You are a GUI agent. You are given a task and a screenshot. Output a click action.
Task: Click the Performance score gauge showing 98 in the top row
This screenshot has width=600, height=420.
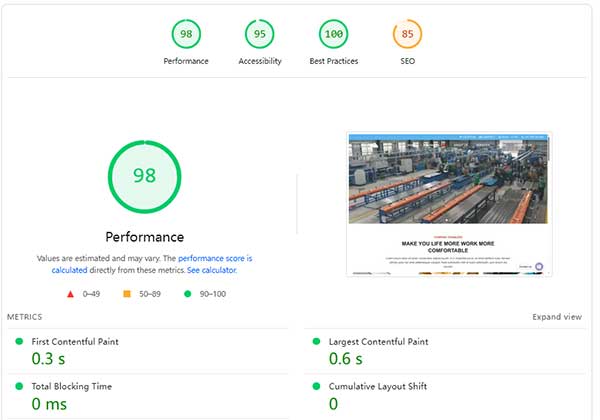(x=186, y=34)
